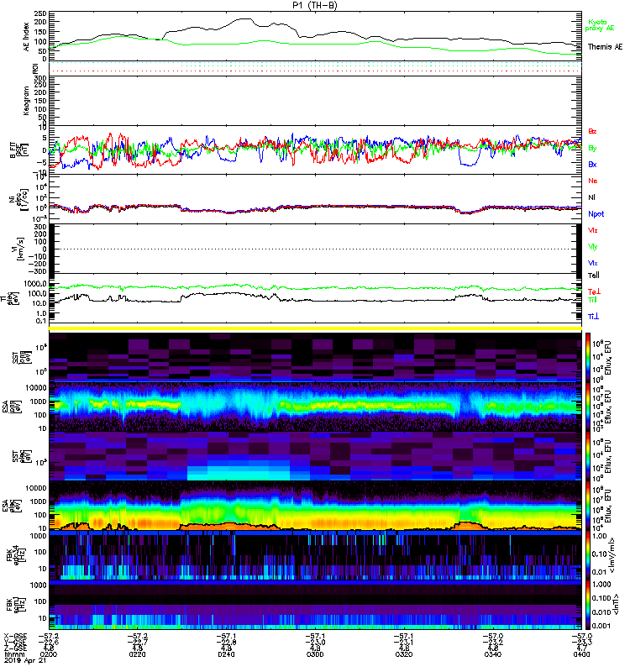This screenshot has height=672, width=630.
Task: Click the "0300" time tick label
Action: click(315, 654)
